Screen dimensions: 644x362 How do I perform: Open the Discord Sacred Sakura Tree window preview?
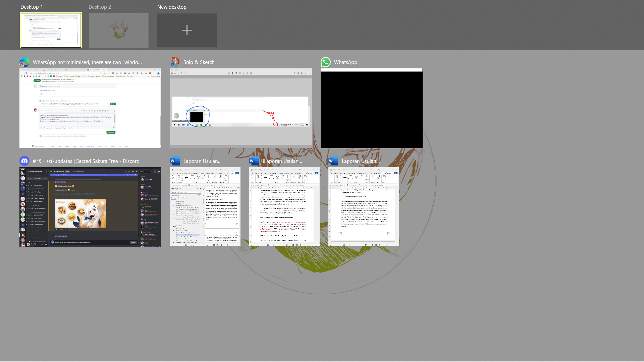click(90, 207)
